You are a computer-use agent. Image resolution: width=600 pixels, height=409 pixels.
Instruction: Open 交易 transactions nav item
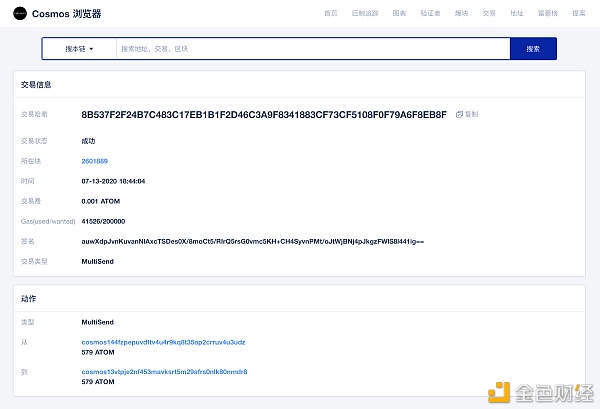(489, 13)
